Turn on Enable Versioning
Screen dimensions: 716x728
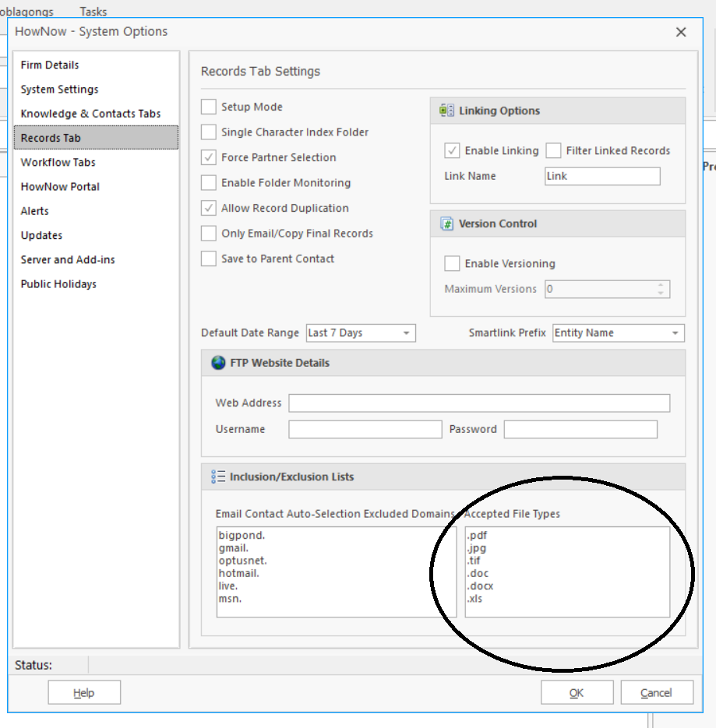tap(452, 263)
